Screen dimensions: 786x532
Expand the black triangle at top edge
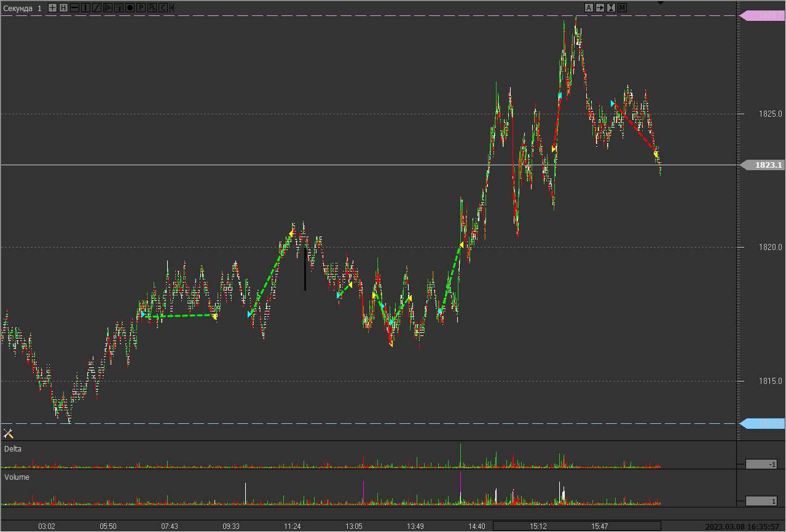point(660,2)
